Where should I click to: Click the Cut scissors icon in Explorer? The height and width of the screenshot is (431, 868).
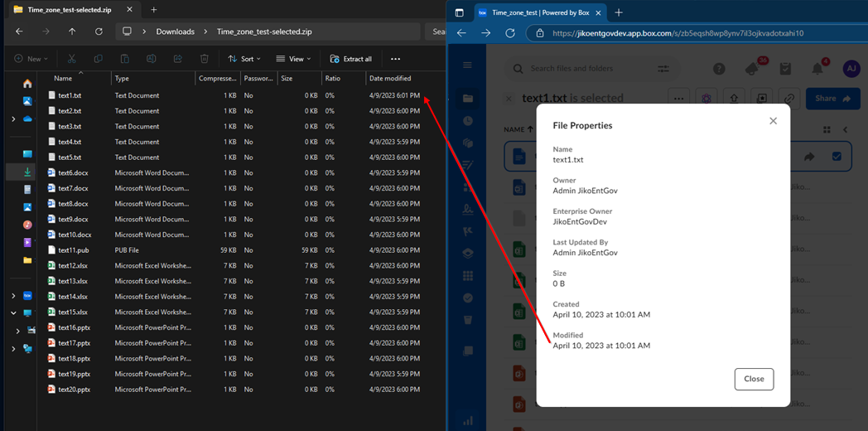pyautogui.click(x=71, y=59)
